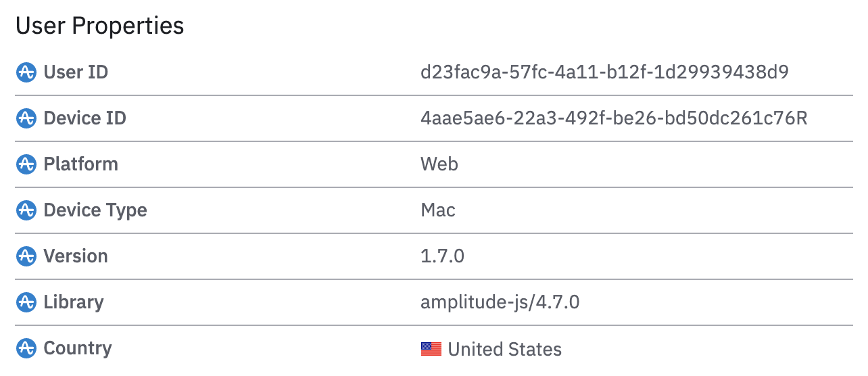Click the Amplitude icon beside Platform

click(26, 164)
